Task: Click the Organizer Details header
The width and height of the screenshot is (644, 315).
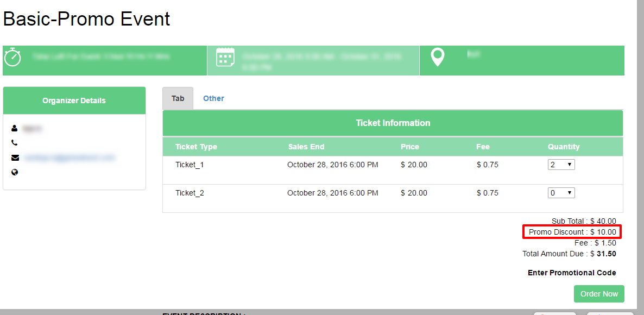Action: (74, 100)
